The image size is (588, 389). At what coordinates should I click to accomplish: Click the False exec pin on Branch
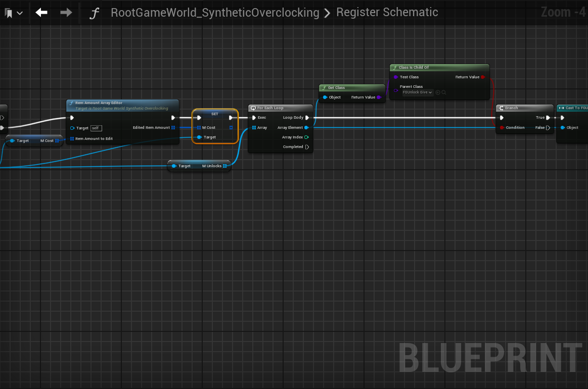(x=548, y=128)
